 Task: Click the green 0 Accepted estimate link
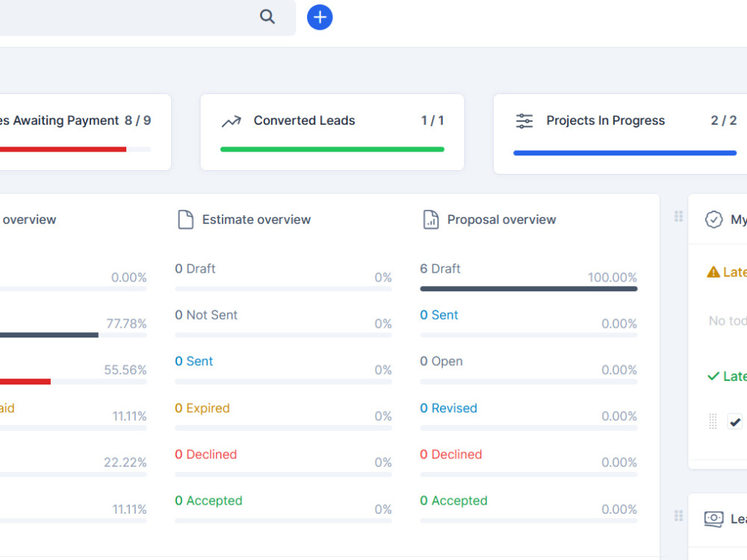[208, 501]
